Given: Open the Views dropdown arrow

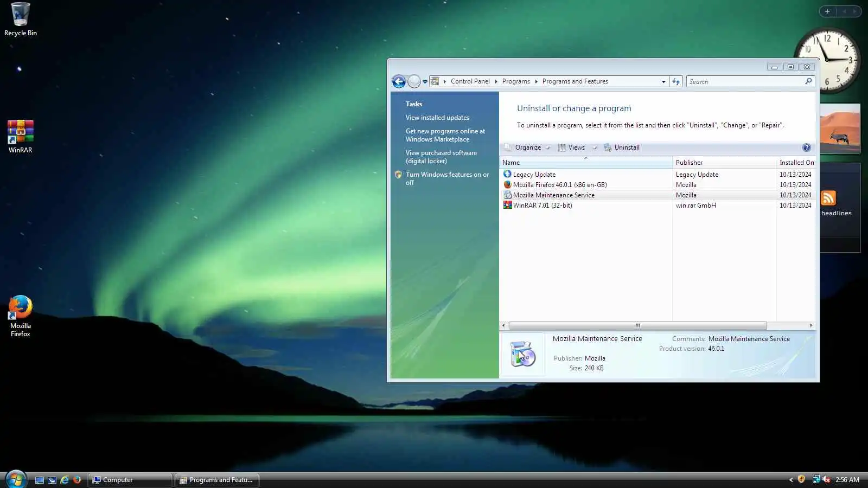Looking at the screenshot, I should [595, 147].
